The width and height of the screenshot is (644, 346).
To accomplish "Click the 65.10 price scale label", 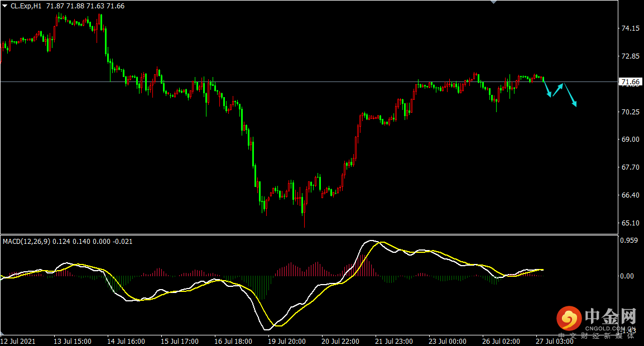I will [630, 223].
